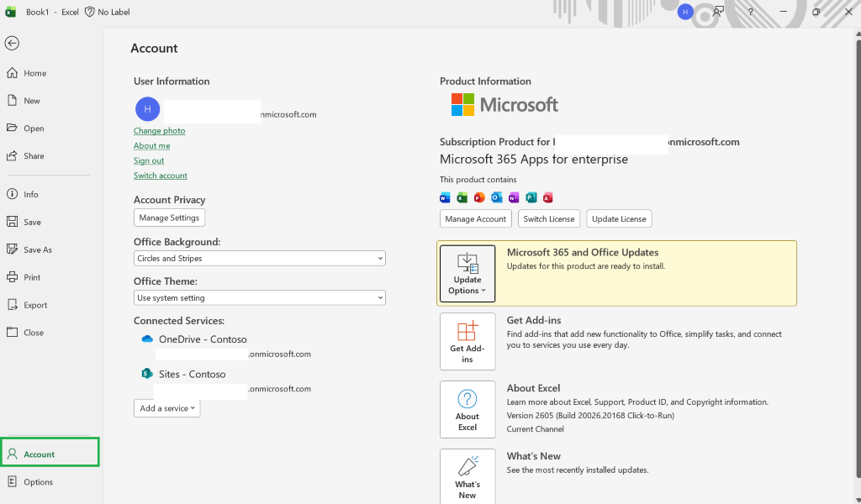Expand the Add a service menu
This screenshot has width=861, height=504.
167,408
